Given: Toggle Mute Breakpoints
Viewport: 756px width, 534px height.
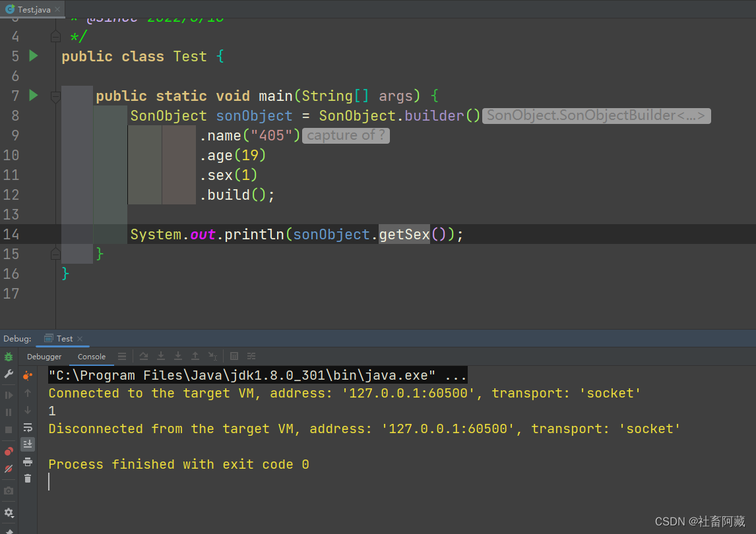Looking at the screenshot, I should tap(9, 469).
